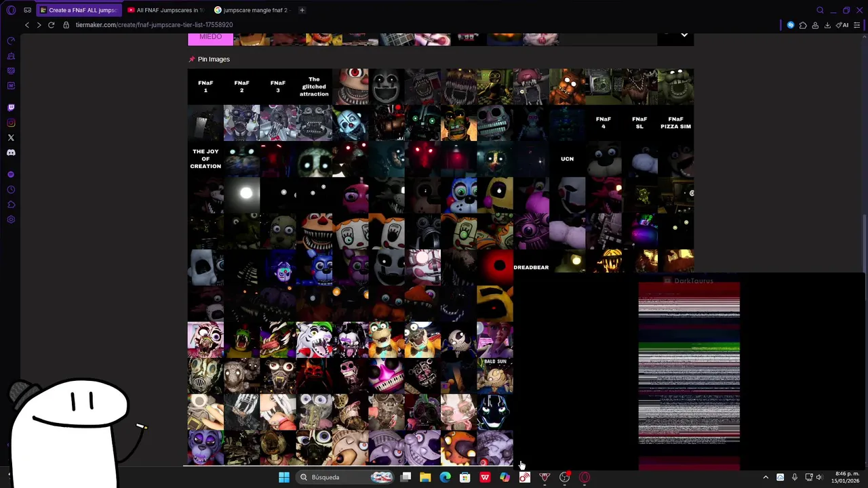Open the downloads arrow icon
This screenshot has width=868, height=488.
(827, 25)
